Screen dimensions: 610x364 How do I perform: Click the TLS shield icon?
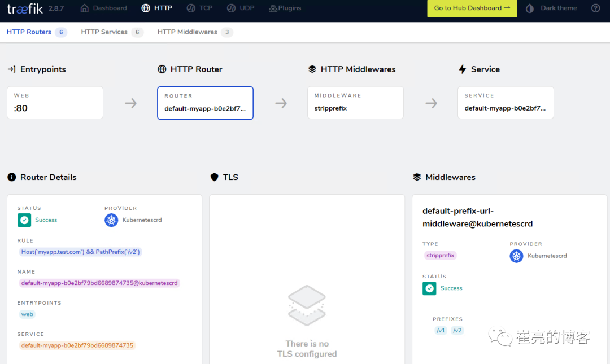215,177
